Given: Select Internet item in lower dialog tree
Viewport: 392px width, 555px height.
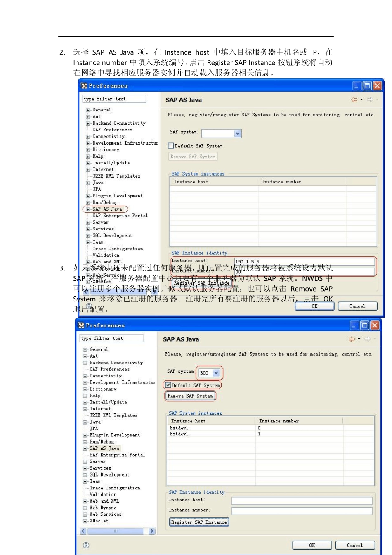Looking at the screenshot, I should [100, 408].
